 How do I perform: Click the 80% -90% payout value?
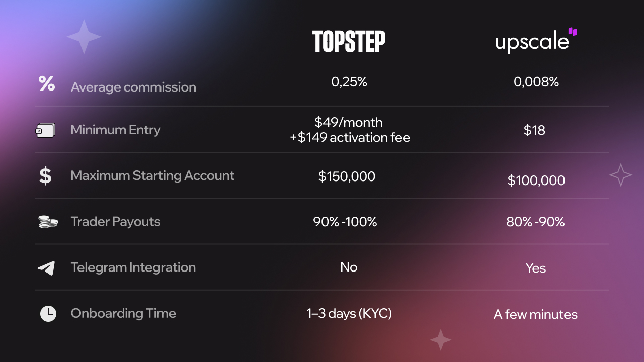click(x=535, y=222)
